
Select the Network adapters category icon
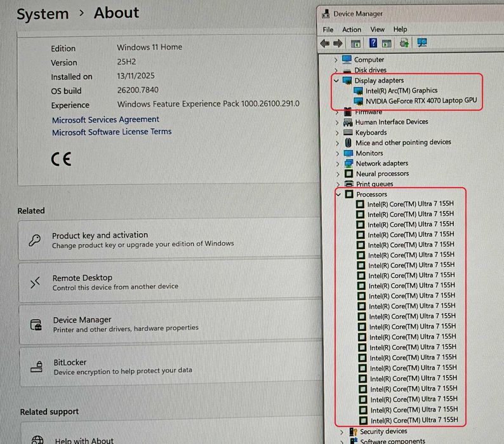(x=348, y=163)
